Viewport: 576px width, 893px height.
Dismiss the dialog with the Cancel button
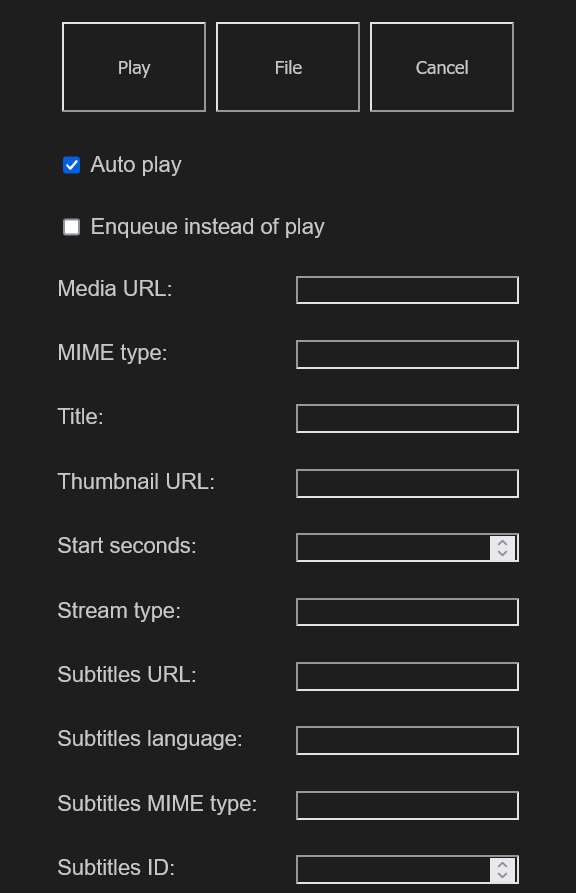(442, 67)
